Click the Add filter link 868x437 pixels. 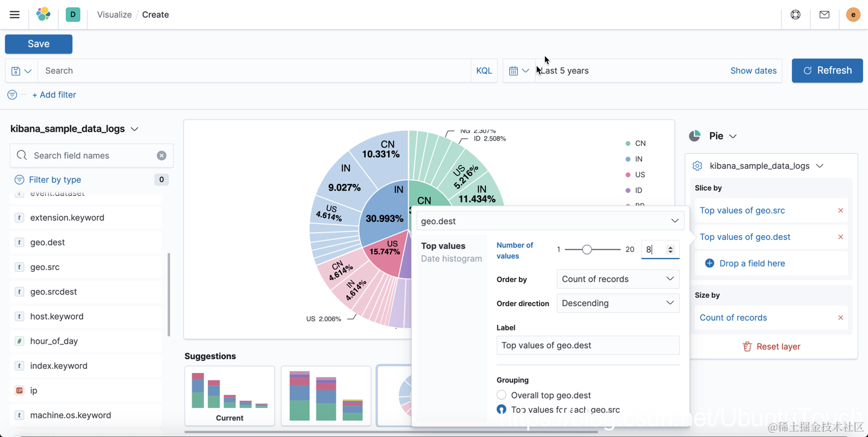click(54, 95)
